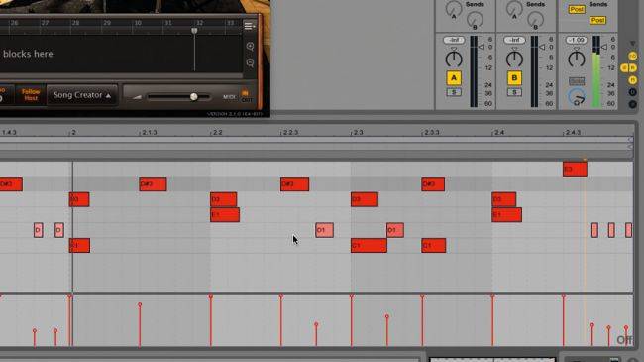Solo return track B
The image size is (644, 362).
click(514, 92)
